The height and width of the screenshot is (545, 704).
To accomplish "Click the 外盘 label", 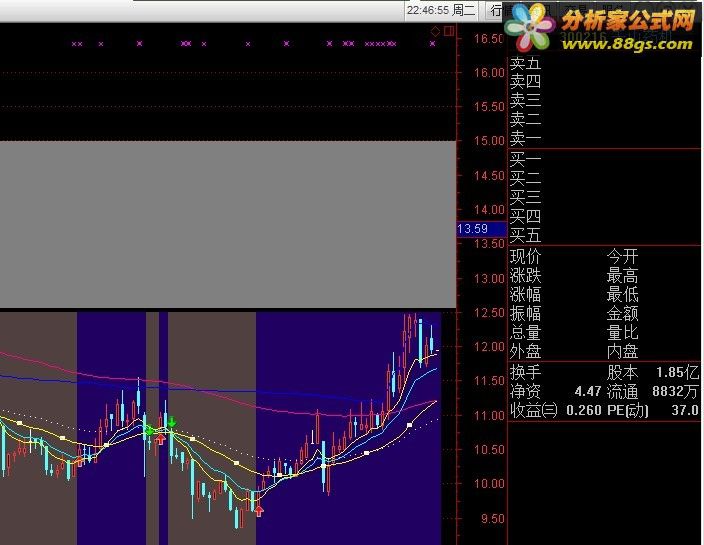I will 525,351.
